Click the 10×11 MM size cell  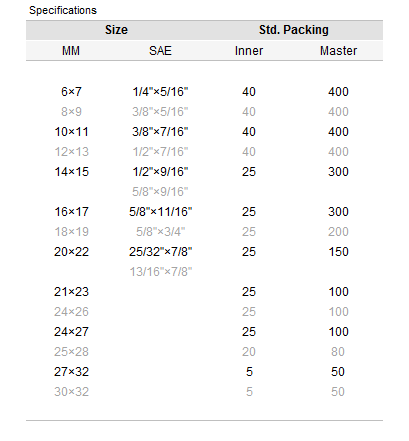pos(71,132)
